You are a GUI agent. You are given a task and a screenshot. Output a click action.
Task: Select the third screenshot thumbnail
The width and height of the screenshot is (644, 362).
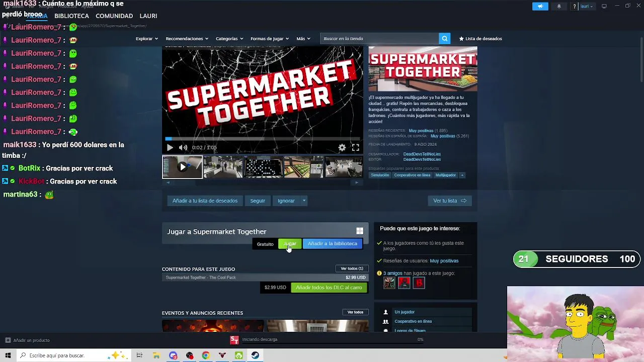(263, 167)
